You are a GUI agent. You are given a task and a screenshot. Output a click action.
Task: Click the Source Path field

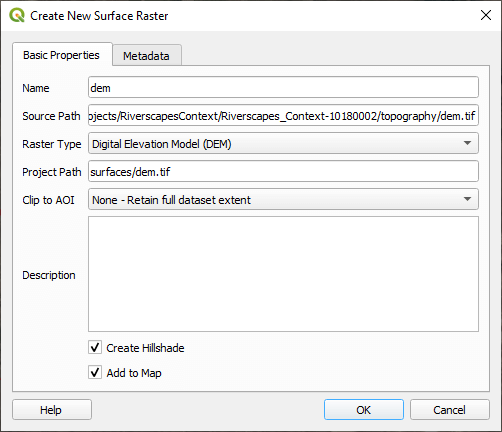(x=283, y=115)
